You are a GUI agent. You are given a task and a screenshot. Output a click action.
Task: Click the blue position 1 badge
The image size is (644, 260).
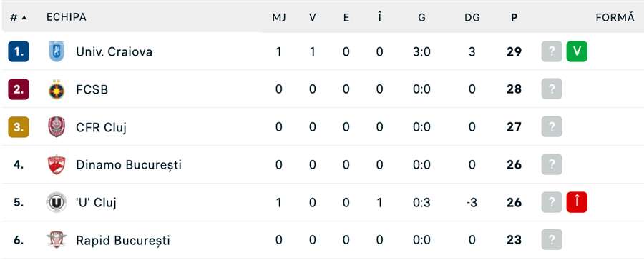(19, 51)
